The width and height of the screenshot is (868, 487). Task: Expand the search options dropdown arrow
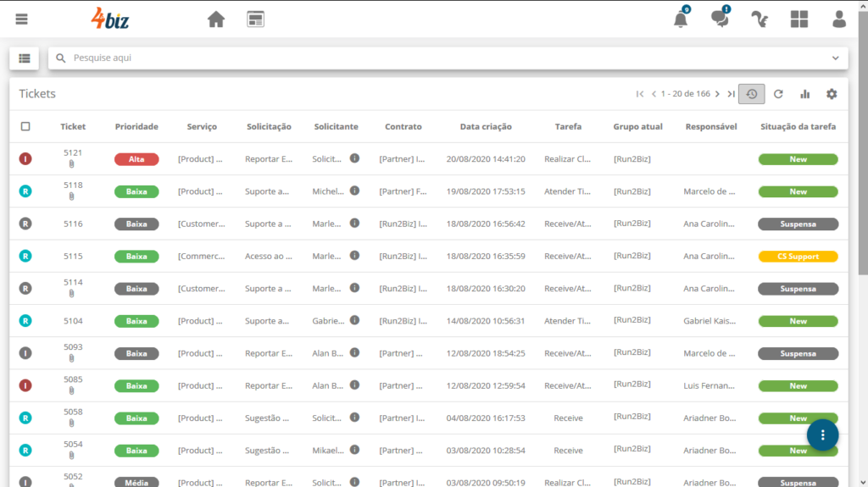835,58
